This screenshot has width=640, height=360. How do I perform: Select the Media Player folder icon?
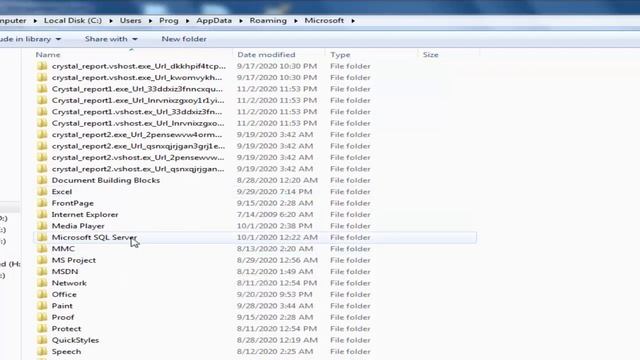42,226
